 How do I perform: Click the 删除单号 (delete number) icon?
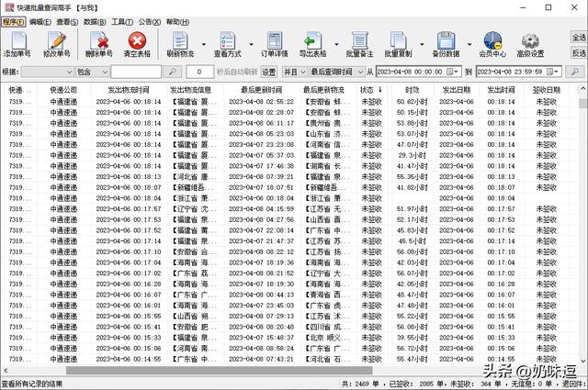pos(98,43)
